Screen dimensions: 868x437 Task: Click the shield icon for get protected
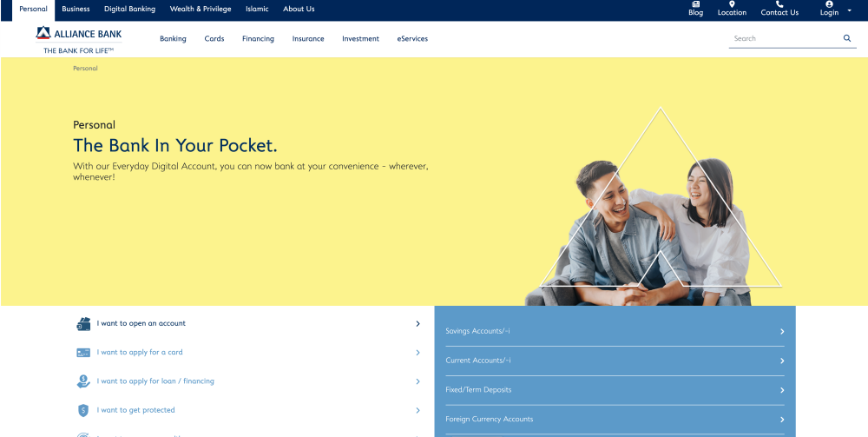coord(83,410)
